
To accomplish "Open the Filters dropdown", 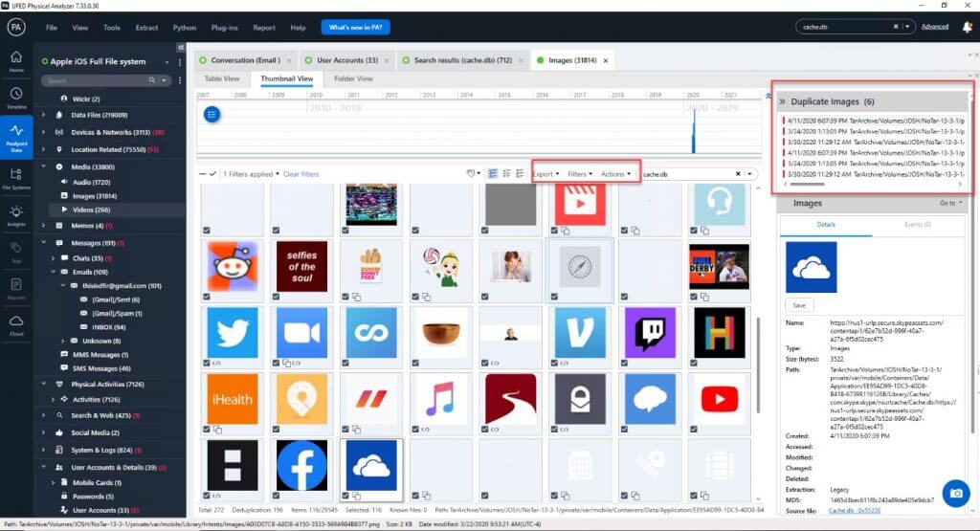I will (x=580, y=174).
